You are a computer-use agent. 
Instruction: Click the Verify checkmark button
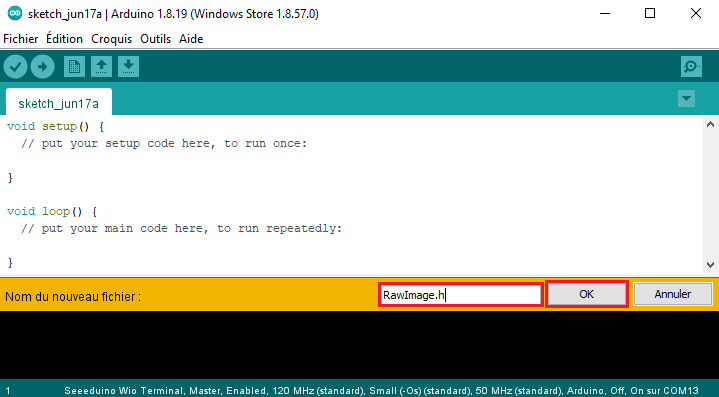15,67
